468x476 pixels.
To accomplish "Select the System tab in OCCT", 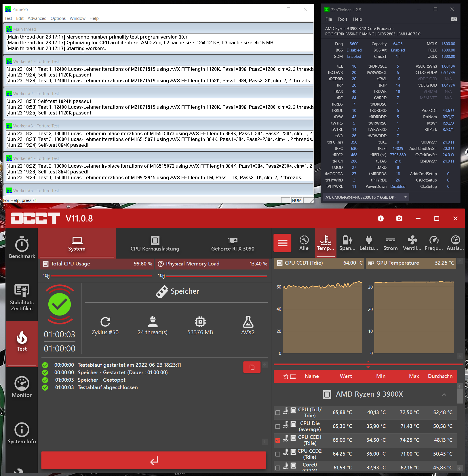I will click(77, 244).
